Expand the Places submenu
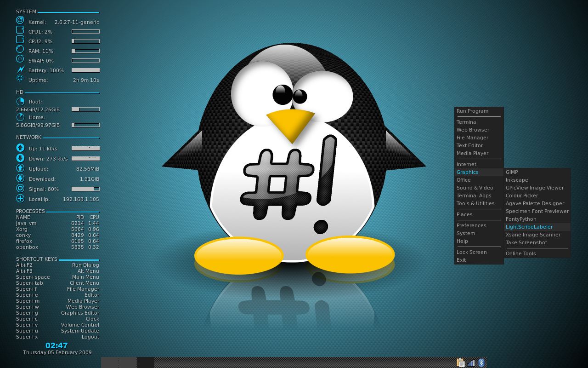The image size is (588, 368). click(479, 214)
